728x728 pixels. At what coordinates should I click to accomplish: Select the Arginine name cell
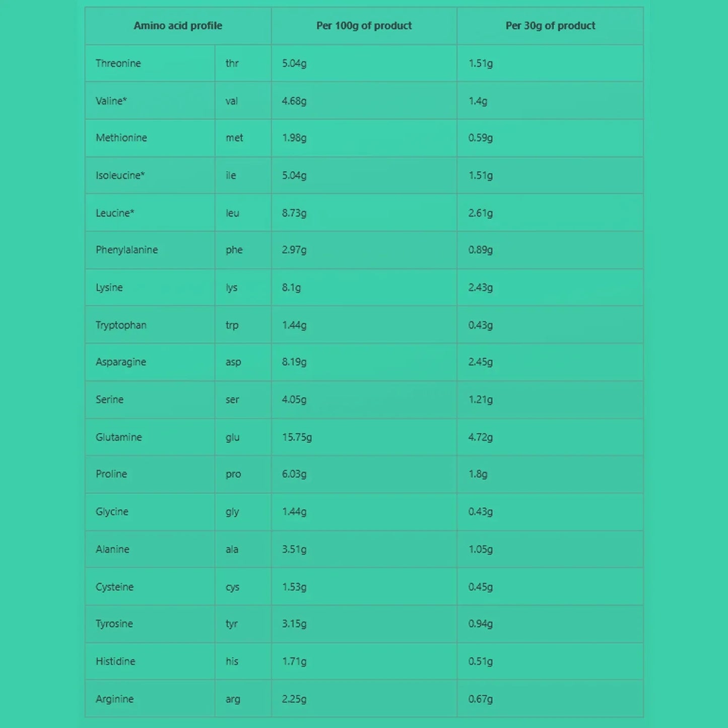pyautogui.click(x=115, y=699)
